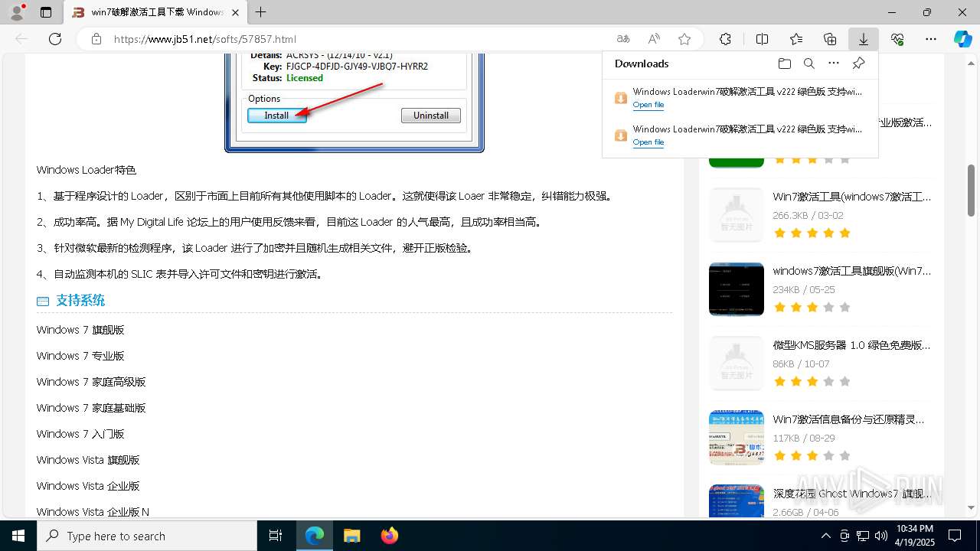Select the Windows 7 专业版 line
Image resolution: width=980 pixels, height=551 pixels.
(80, 356)
